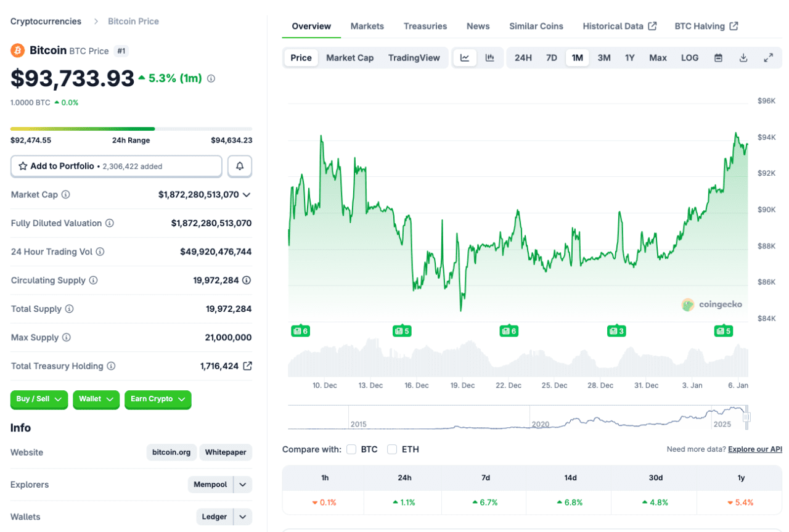Check the ETH compare checkbox

392,449
